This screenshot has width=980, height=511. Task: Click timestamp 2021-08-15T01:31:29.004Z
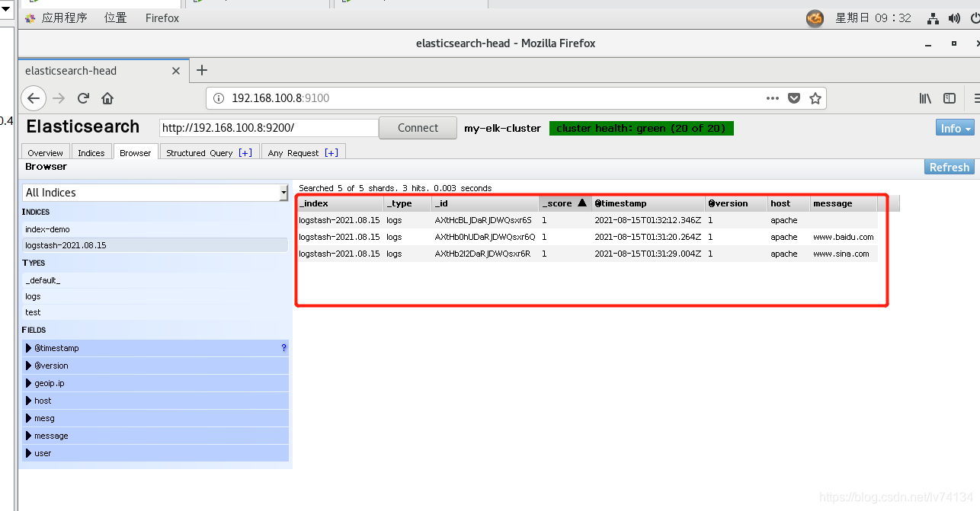point(648,254)
